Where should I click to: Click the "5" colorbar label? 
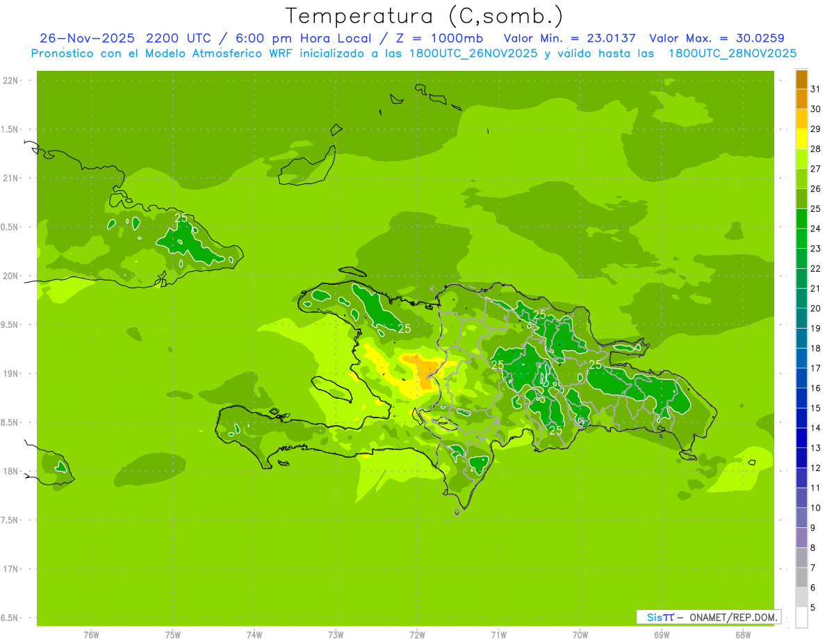click(813, 607)
